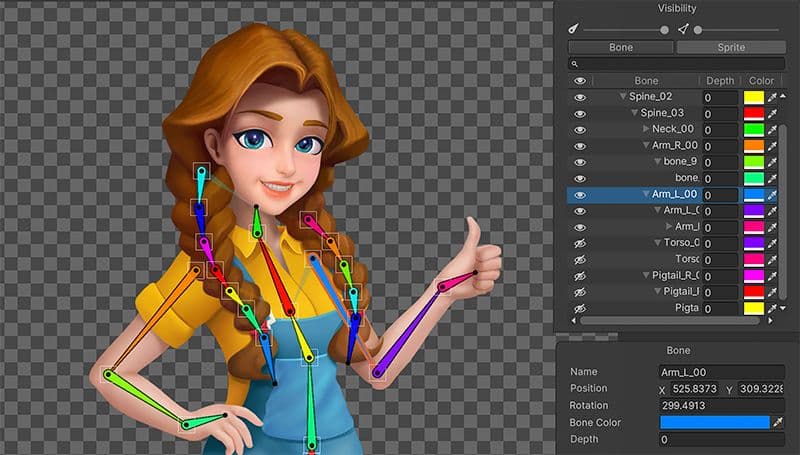Toggle visibility of the Arm_R_00 bone
The width and height of the screenshot is (800, 455).
click(x=579, y=146)
